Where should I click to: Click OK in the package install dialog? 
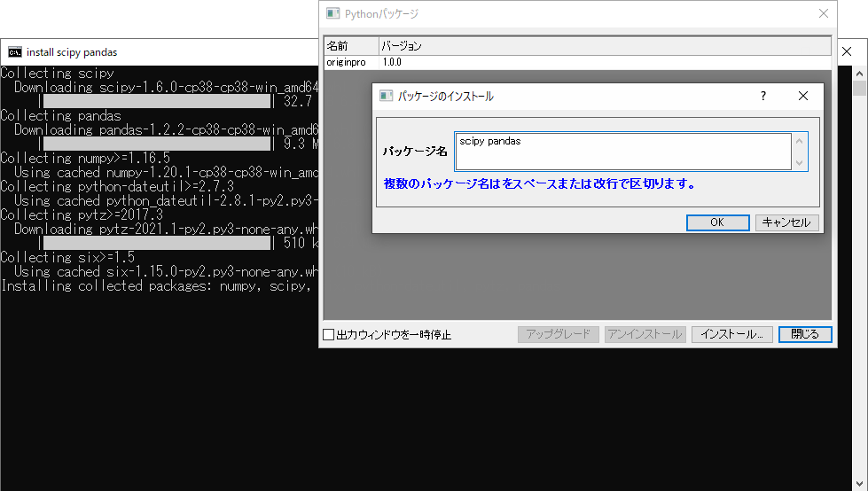click(717, 222)
